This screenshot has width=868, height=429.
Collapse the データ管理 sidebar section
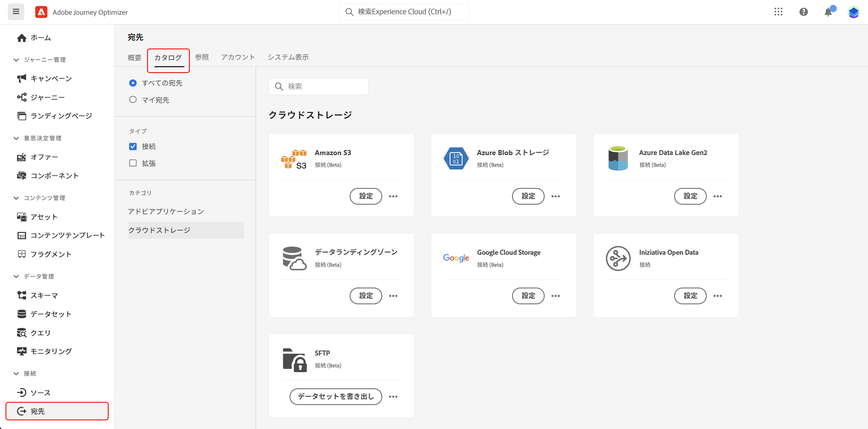coord(16,277)
